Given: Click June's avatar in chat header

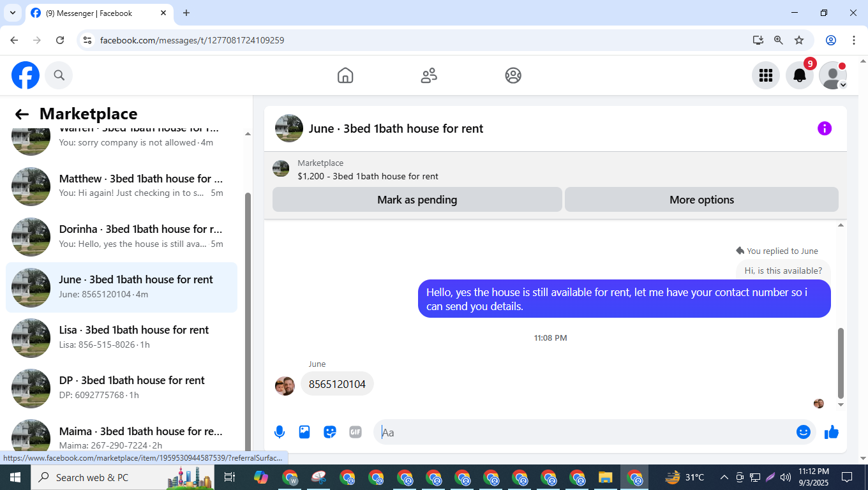Looking at the screenshot, I should [x=289, y=128].
